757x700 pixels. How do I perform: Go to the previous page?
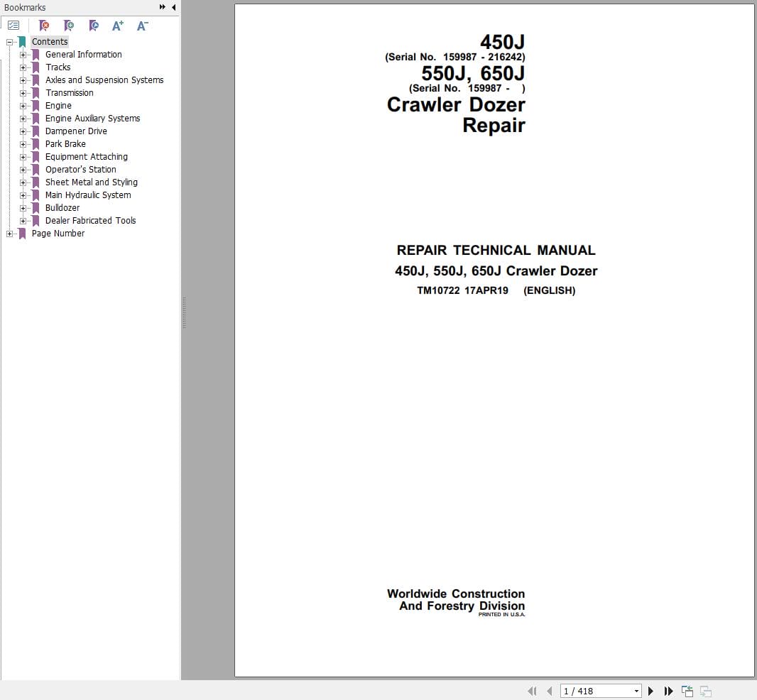point(549,691)
